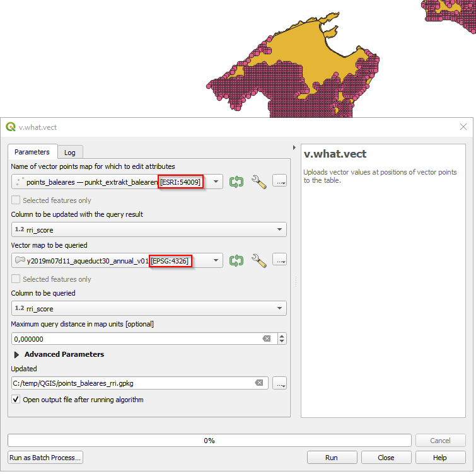The width and height of the screenshot is (476, 474).
Task: Browse for Updated output file location
Action: (x=279, y=383)
